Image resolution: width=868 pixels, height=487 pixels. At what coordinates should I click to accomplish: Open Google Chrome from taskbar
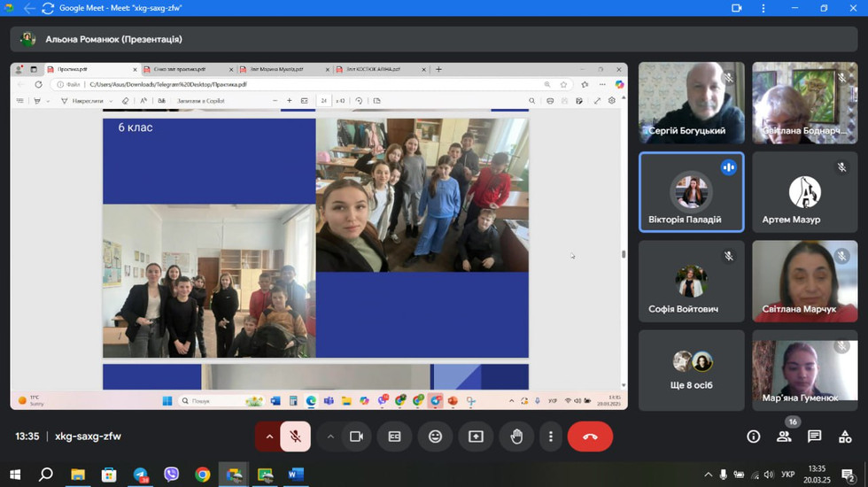(203, 475)
